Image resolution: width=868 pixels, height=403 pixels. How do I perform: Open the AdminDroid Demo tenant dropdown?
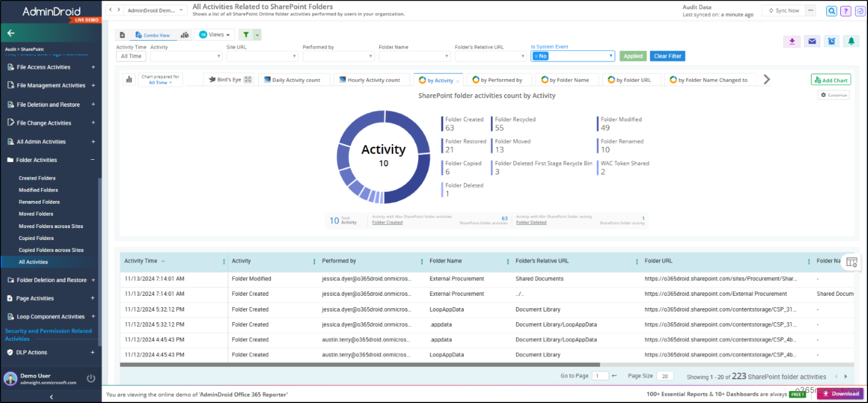pos(155,10)
